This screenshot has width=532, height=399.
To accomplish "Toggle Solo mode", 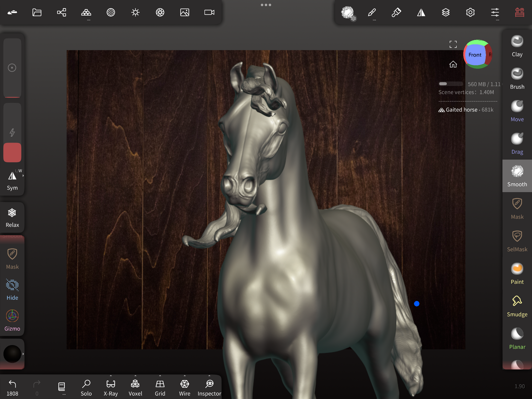I will pyautogui.click(x=86, y=387).
